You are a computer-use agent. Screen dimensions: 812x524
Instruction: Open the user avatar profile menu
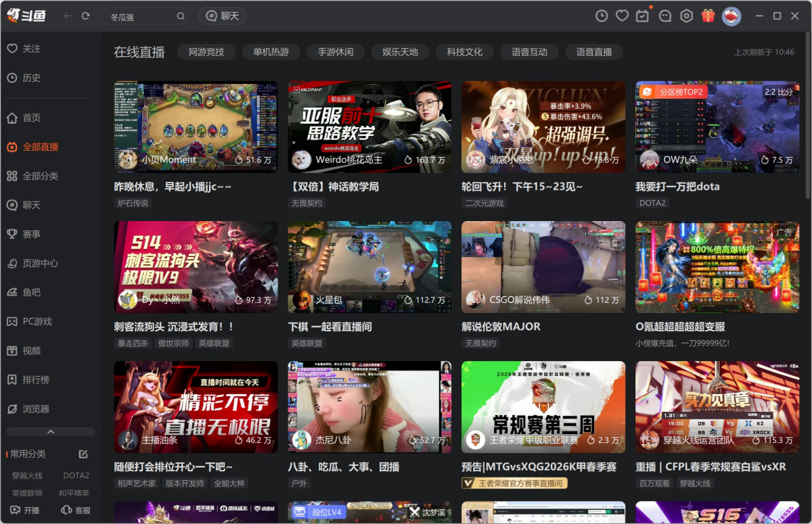(731, 16)
